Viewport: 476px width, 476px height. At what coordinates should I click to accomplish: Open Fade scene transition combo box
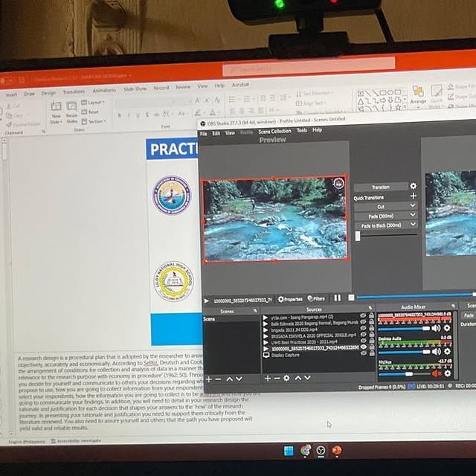tap(469, 315)
